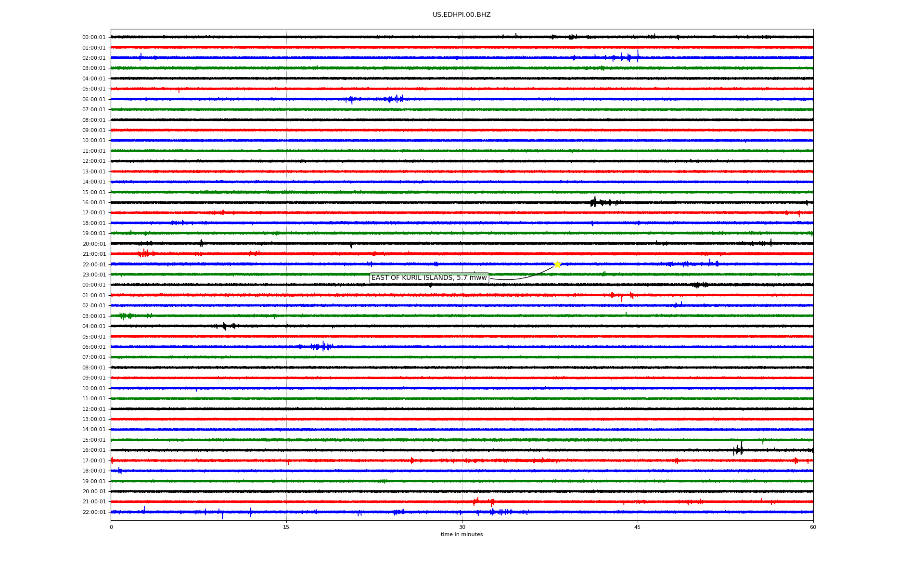This screenshot has width=924, height=578.
Task: Click the first 02:00:01 row label
Action: (94, 58)
